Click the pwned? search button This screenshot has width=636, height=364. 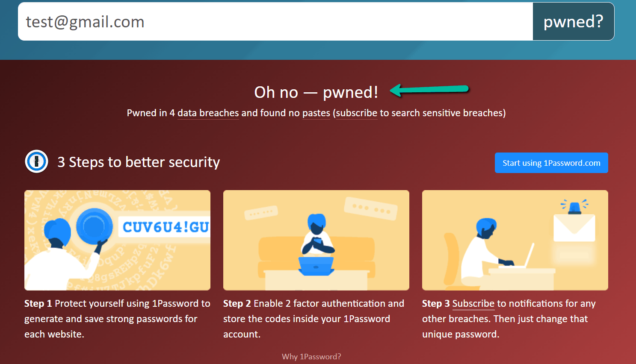pyautogui.click(x=574, y=21)
